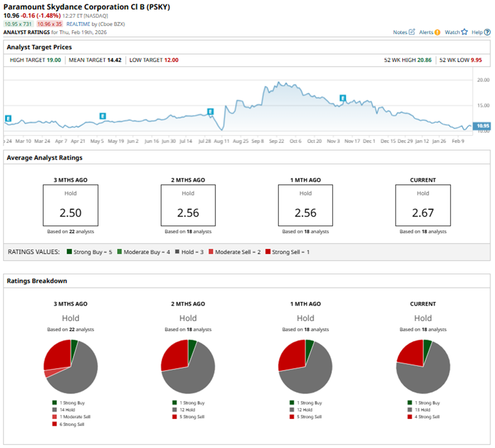Click the earnings E marker near Jul 28
Image resolution: width=495 pixels, height=448 pixels.
pos(210,112)
